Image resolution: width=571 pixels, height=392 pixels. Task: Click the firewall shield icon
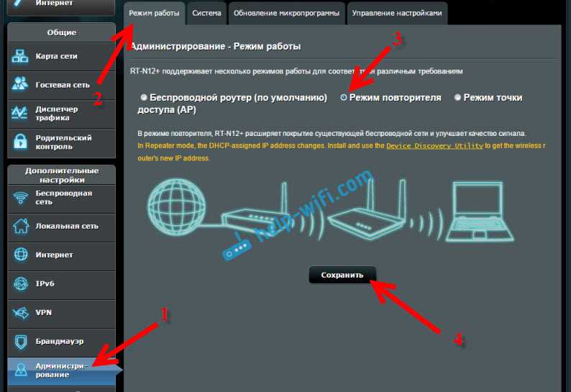click(x=21, y=342)
